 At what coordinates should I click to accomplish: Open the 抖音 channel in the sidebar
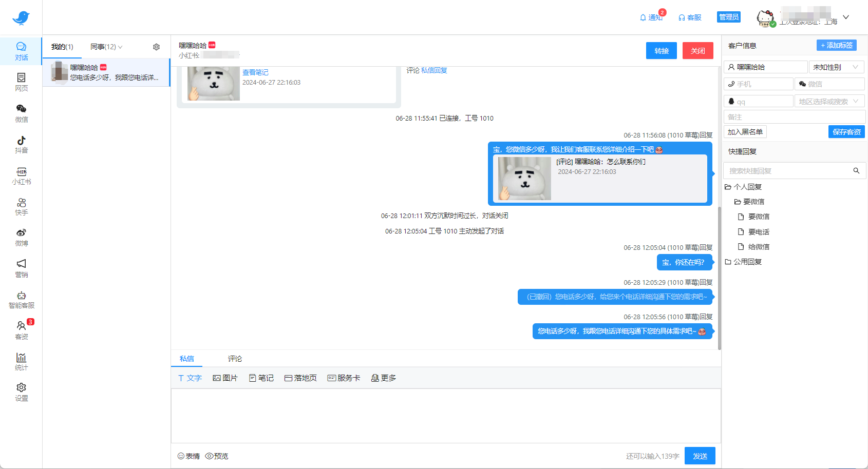coord(21,144)
